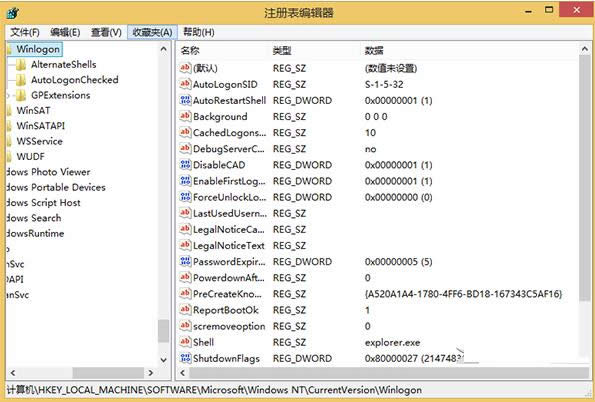The height and width of the screenshot is (402, 595).
Task: Select the AutoLogonChecked subkey
Action: [x=75, y=80]
